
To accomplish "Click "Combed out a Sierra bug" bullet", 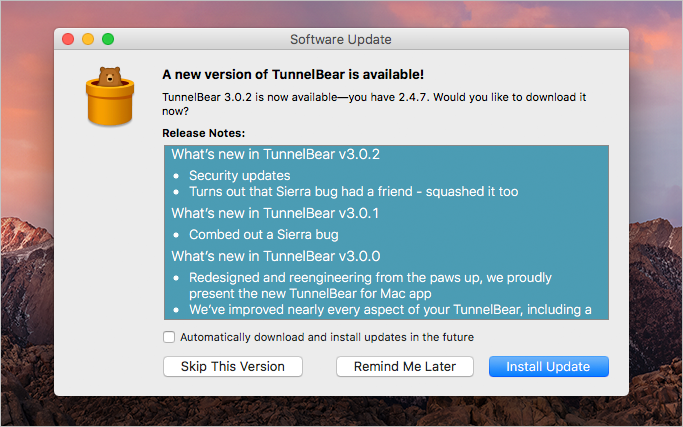I will [x=264, y=234].
